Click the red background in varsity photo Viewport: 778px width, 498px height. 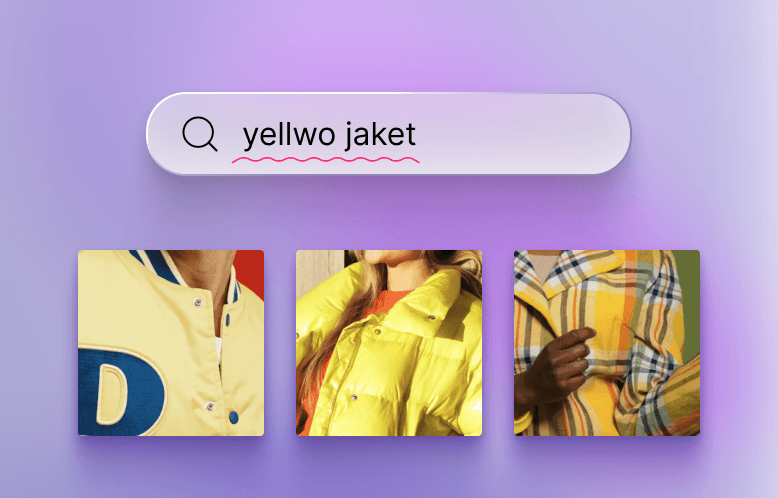pyautogui.click(x=250, y=270)
